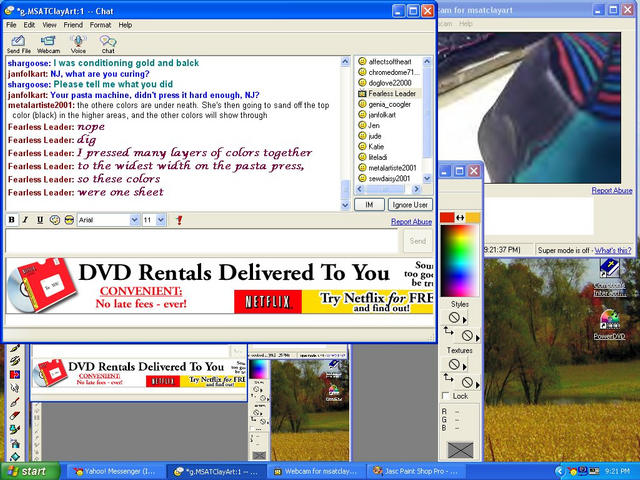Image resolution: width=640 pixels, height=480 pixels.
Task: Click the Chat toolbar icon
Action: (108, 44)
